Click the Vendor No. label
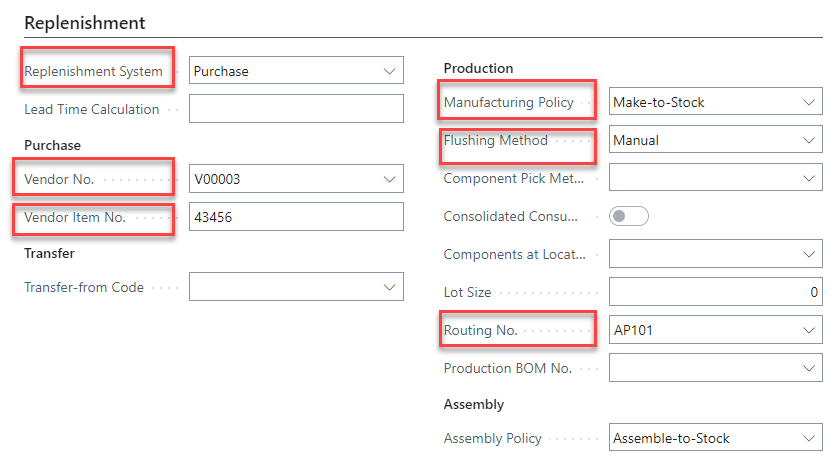Screen dimensions: 833x473 point(59,179)
